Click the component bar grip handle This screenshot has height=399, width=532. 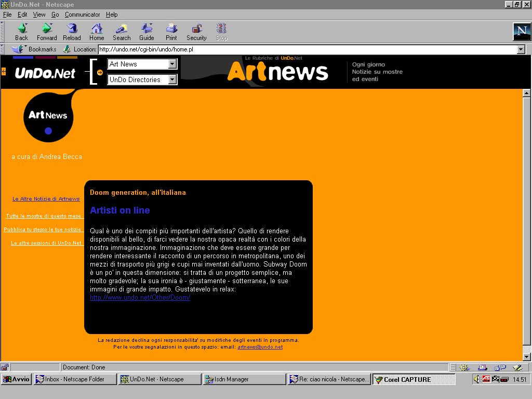[x=453, y=367]
